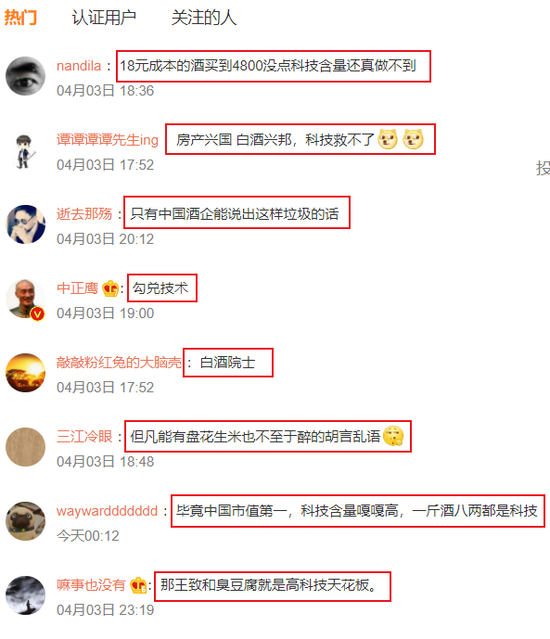Click the crown badge next to 嘛事也没有
The width and height of the screenshot is (550, 639).
point(139,586)
